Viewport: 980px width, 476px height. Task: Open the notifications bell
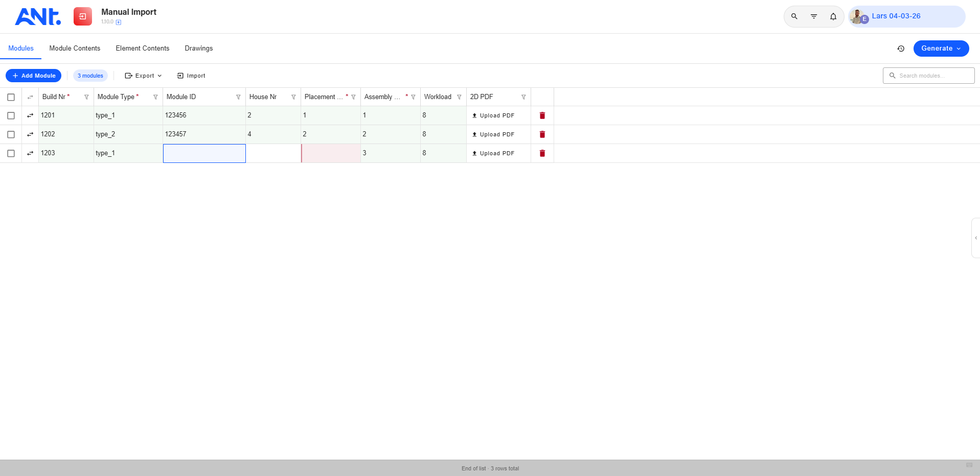point(833,16)
